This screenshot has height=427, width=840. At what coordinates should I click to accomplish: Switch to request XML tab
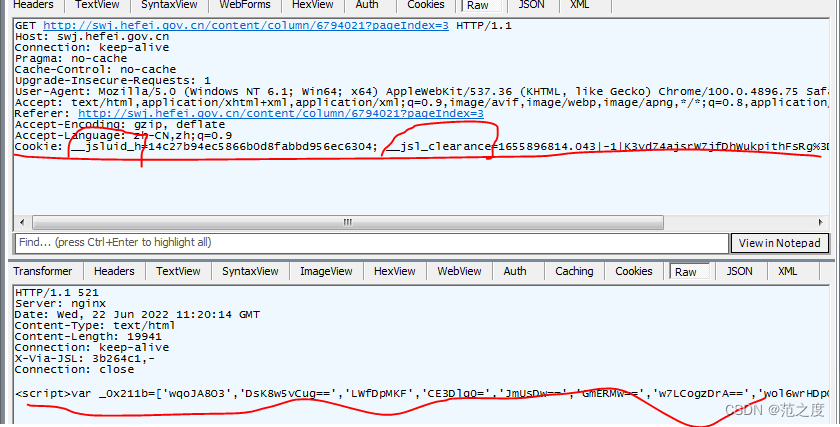(580, 5)
